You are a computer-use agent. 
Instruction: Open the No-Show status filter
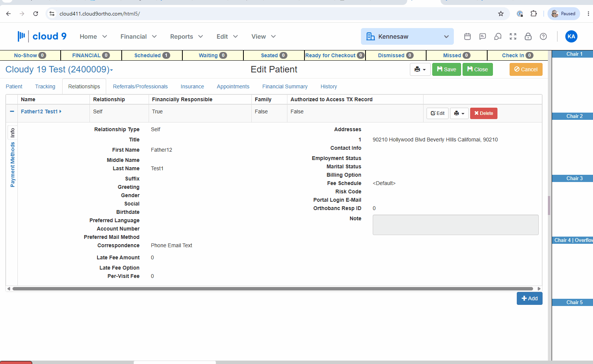pyautogui.click(x=30, y=55)
